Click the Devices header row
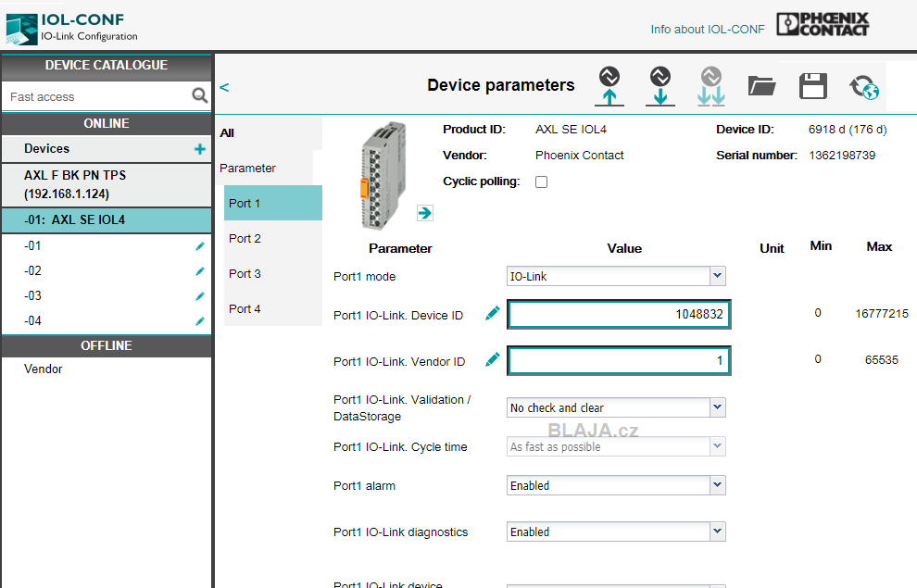 [x=107, y=149]
